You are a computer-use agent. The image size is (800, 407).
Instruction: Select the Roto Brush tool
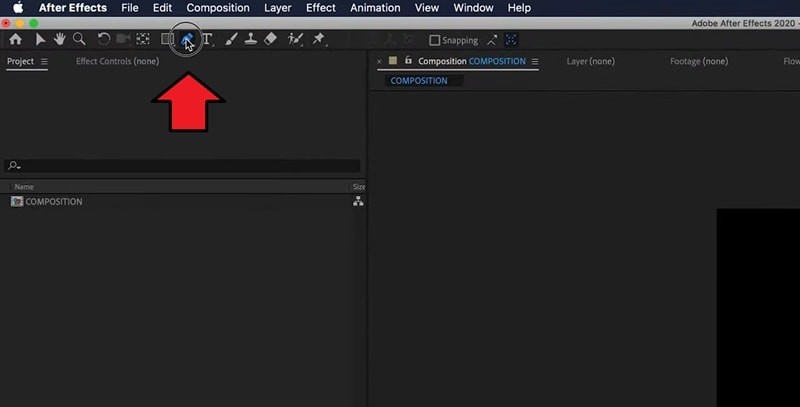click(295, 39)
